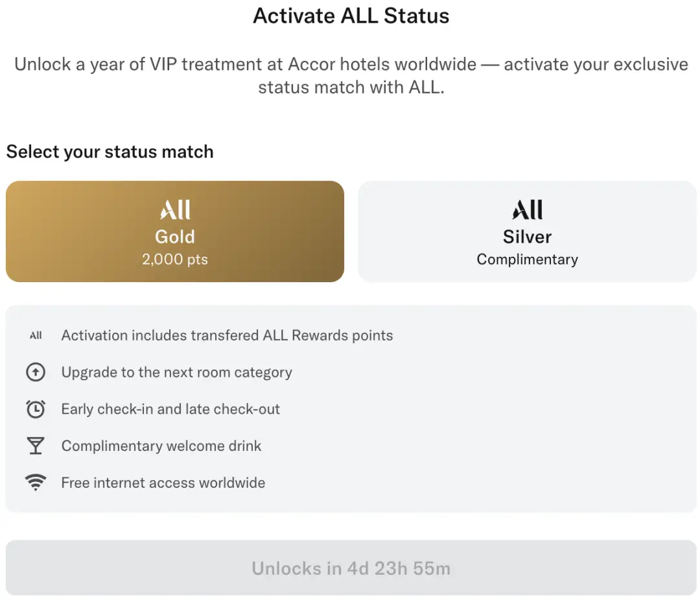Click the small ALL icon beside activation text
This screenshot has height=600, width=700.
click(36, 336)
